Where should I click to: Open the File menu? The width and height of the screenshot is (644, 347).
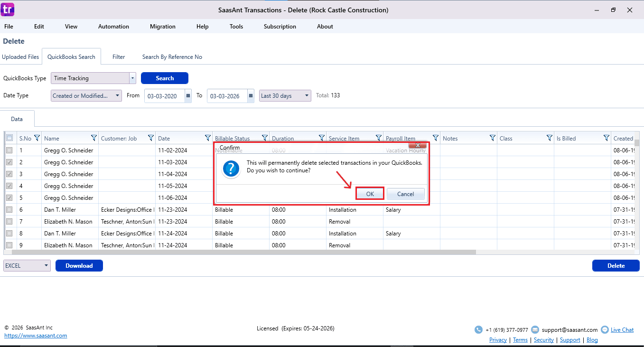pyautogui.click(x=9, y=27)
